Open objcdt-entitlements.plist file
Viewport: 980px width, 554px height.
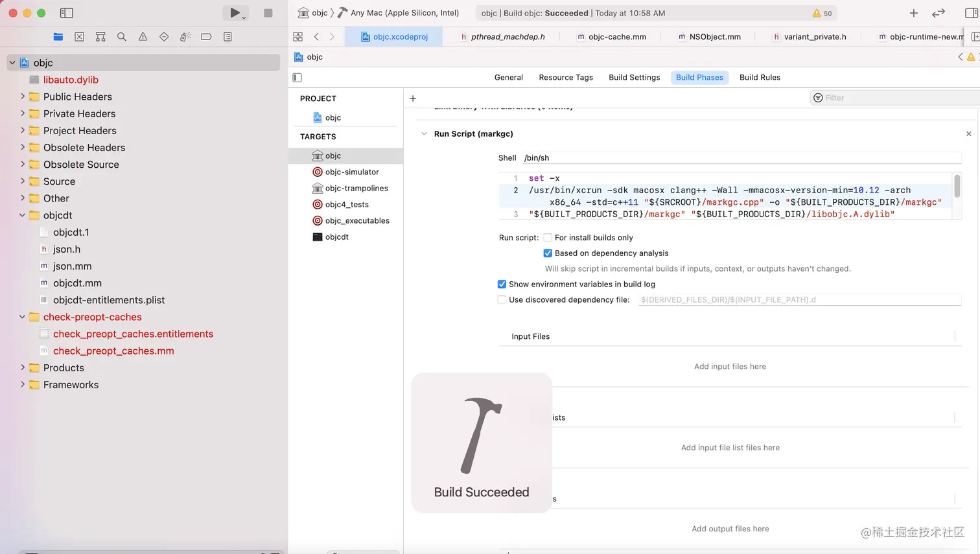pos(109,300)
